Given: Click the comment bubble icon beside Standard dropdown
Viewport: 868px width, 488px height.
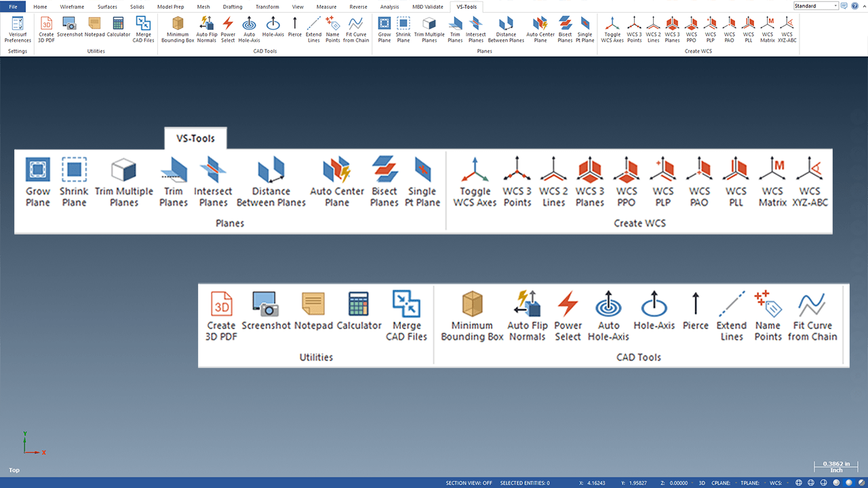Looking at the screenshot, I should click(844, 5).
